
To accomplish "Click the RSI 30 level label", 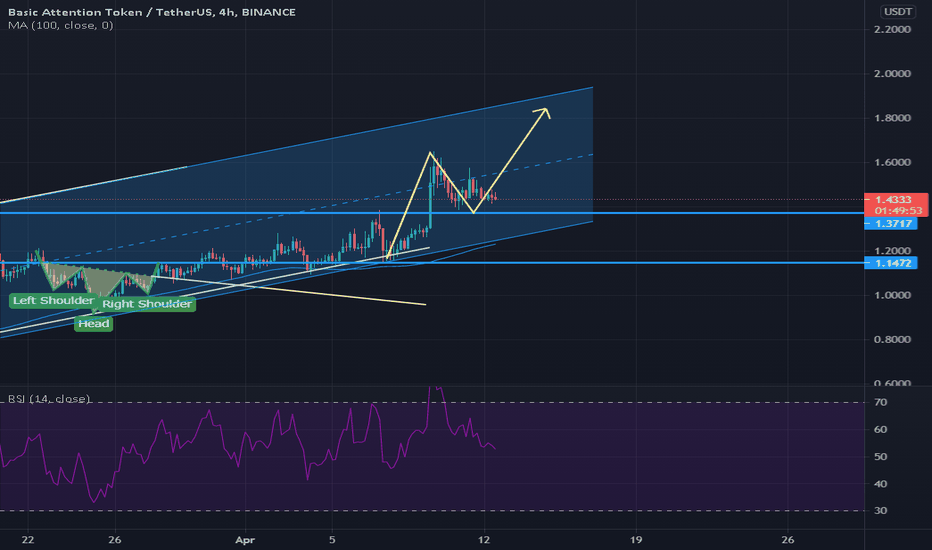I will coord(880,511).
